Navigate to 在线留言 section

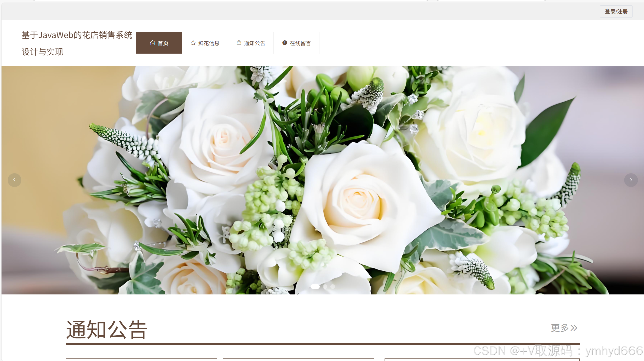tap(300, 43)
